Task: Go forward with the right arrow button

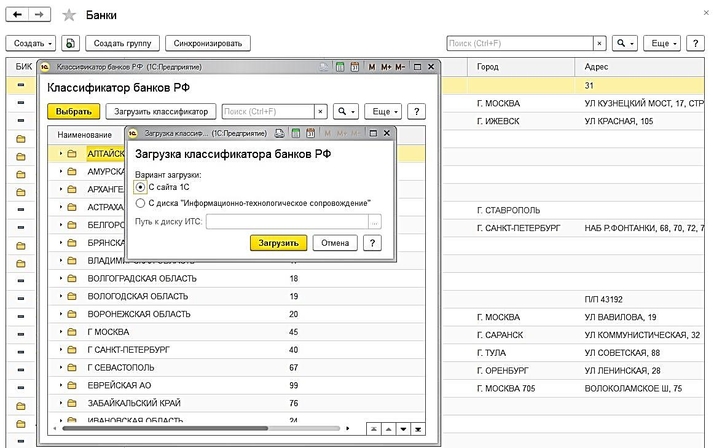Action: 40,15
